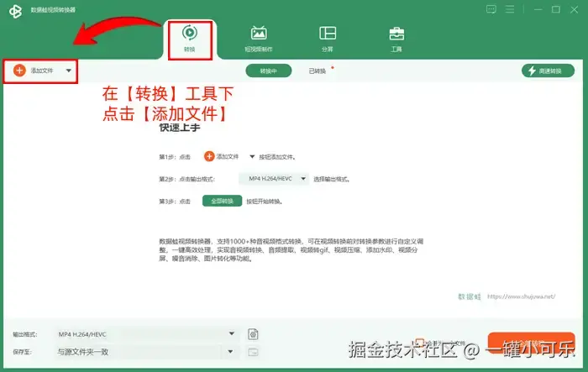This screenshot has width=588, height=372.
Task: Click the orange 全部转换 convert-all button
Action: click(531, 343)
